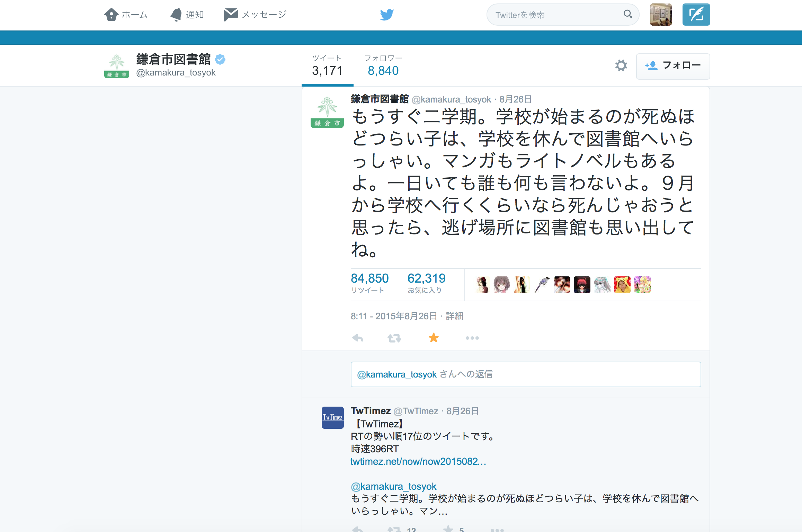Open Messages (メッセージ) nav item
This screenshot has width=802, height=532.
tap(255, 15)
